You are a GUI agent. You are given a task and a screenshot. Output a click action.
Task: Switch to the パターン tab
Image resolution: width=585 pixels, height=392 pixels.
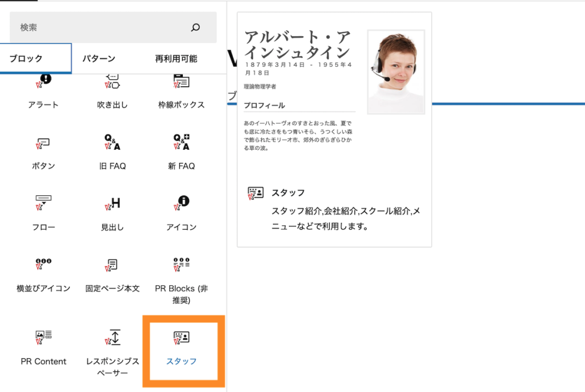coord(98,58)
